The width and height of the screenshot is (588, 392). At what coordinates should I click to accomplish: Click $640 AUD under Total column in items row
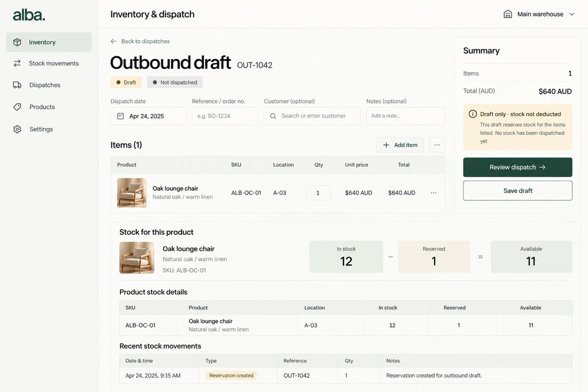coord(401,193)
